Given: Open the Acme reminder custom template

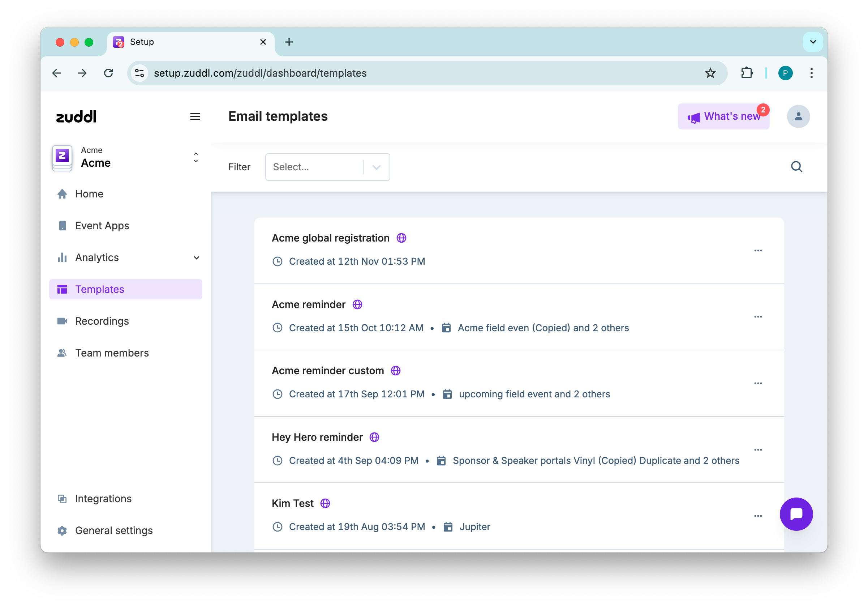Looking at the screenshot, I should click(328, 371).
